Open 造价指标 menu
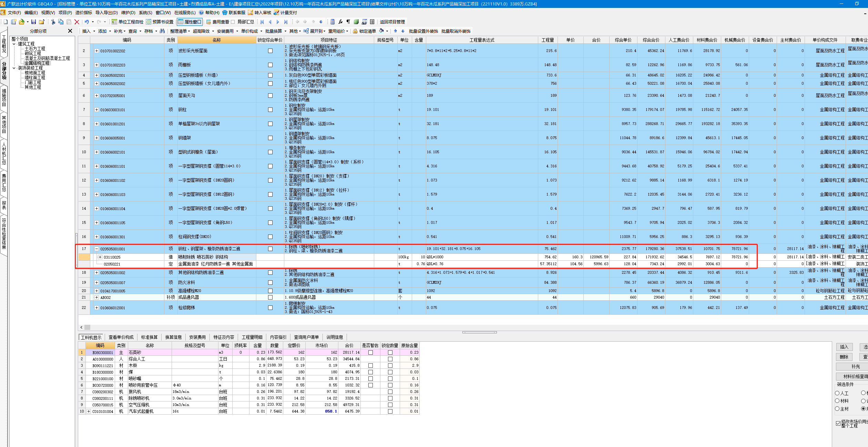Viewport: 868px width, 447px height. (x=84, y=12)
